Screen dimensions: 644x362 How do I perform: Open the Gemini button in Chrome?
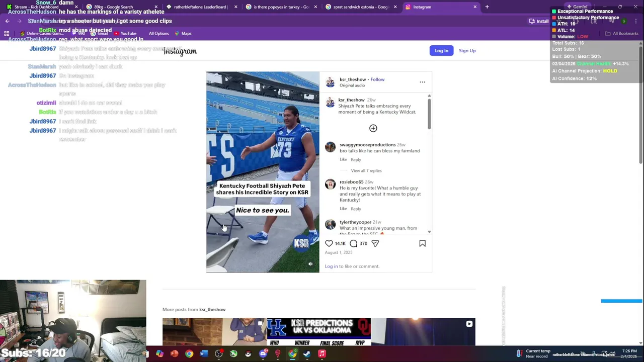(576, 7)
